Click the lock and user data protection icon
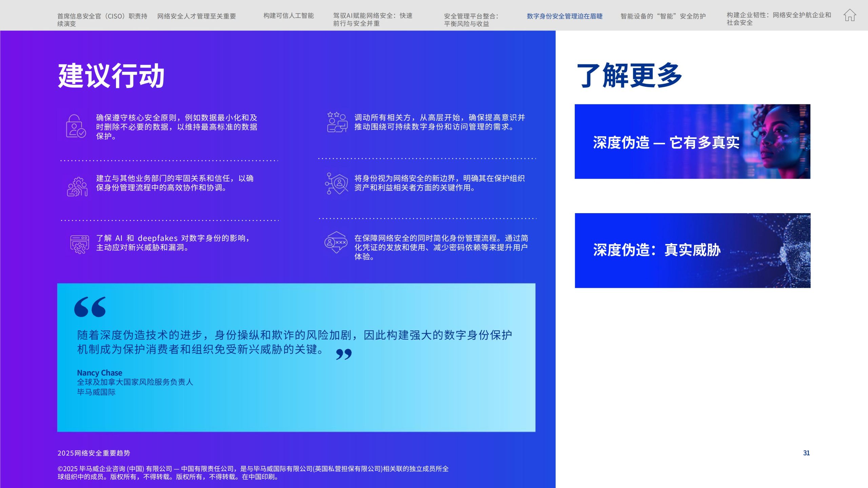The height and width of the screenshot is (488, 868). (x=76, y=126)
